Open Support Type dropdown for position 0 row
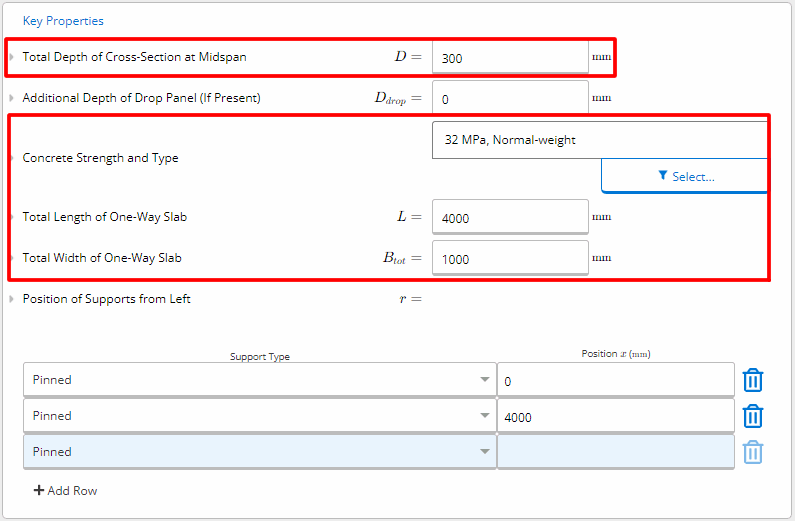The width and height of the screenshot is (795, 521). pos(259,380)
